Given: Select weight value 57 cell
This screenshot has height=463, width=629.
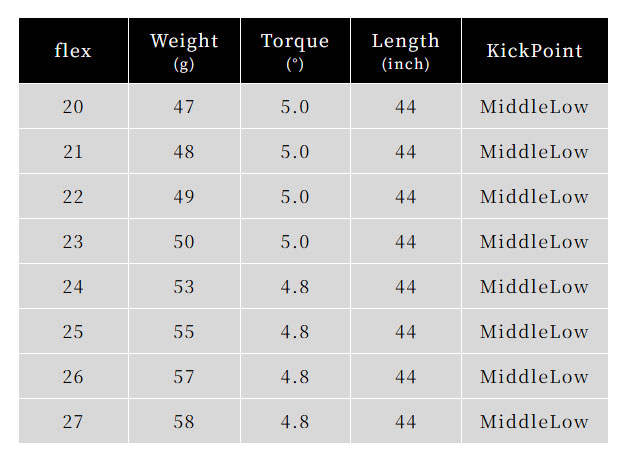Looking at the screenshot, I should 185,376.
